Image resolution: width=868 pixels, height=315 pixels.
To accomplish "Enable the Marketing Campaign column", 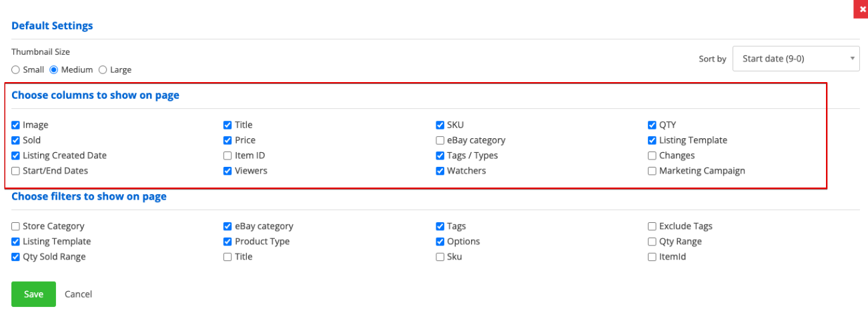I will tap(653, 171).
